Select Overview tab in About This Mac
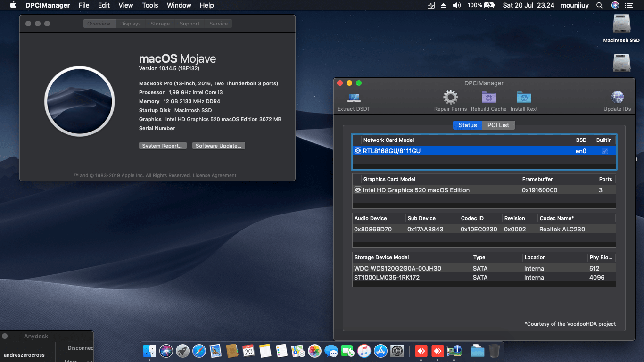The height and width of the screenshot is (362, 644). click(x=99, y=24)
